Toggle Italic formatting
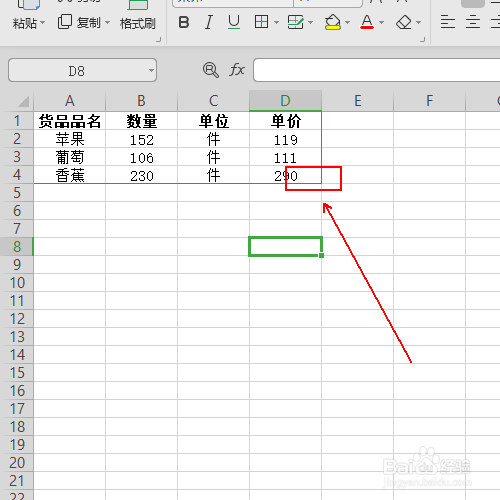The width and height of the screenshot is (500, 500). click(209, 22)
